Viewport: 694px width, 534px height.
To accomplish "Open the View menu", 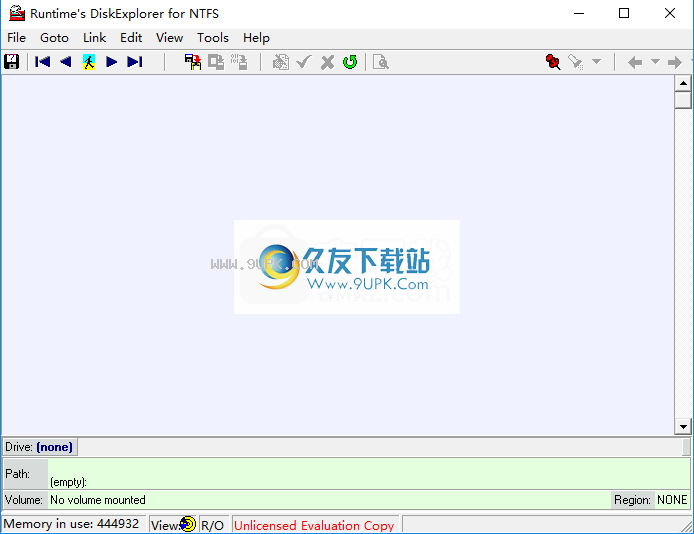I will pyautogui.click(x=169, y=38).
